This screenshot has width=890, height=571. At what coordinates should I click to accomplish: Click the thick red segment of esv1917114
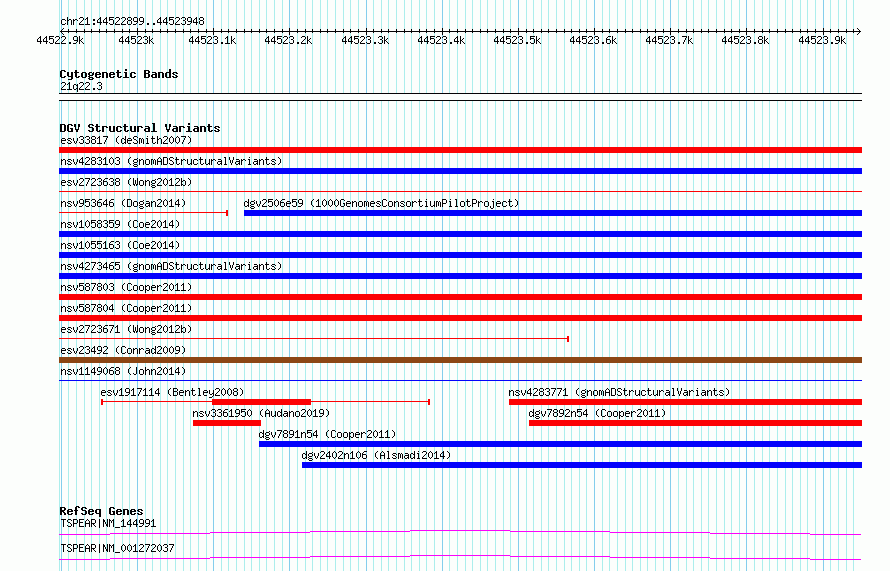click(262, 402)
